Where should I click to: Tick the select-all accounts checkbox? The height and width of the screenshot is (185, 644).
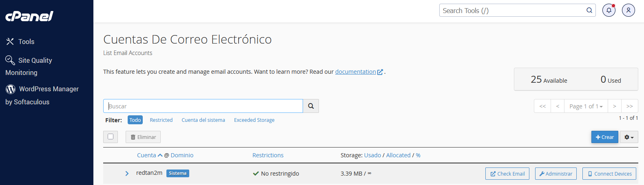111,137
